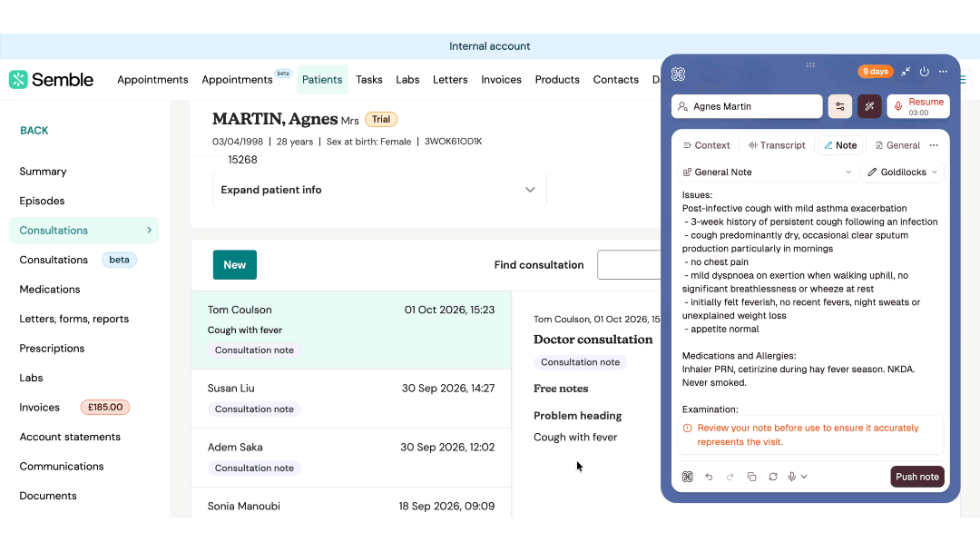980x552 pixels.
Task: Select Tom Coulson consultation of 01 Oct 2026
Action: (351, 330)
